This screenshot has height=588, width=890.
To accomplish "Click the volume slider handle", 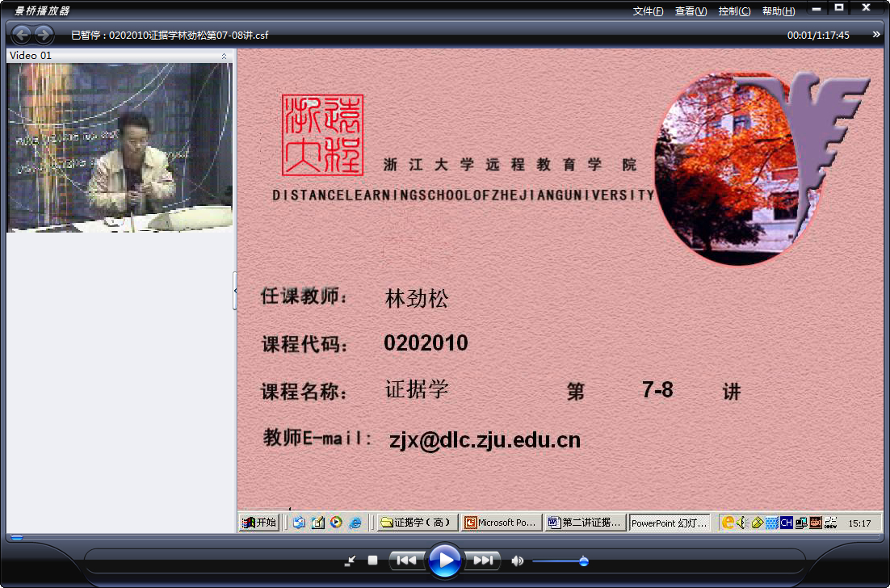I will pyautogui.click(x=583, y=561).
